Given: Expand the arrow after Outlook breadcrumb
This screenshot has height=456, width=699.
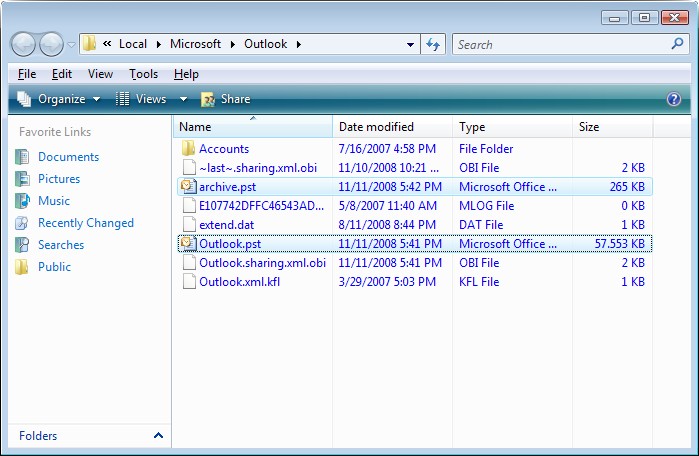Looking at the screenshot, I should pos(299,44).
